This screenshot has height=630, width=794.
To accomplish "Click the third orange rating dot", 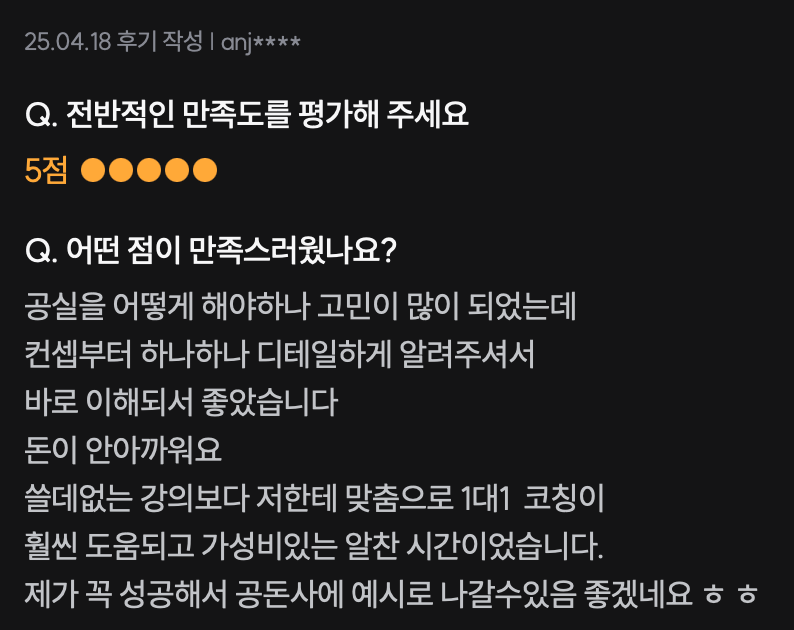I will [149, 170].
